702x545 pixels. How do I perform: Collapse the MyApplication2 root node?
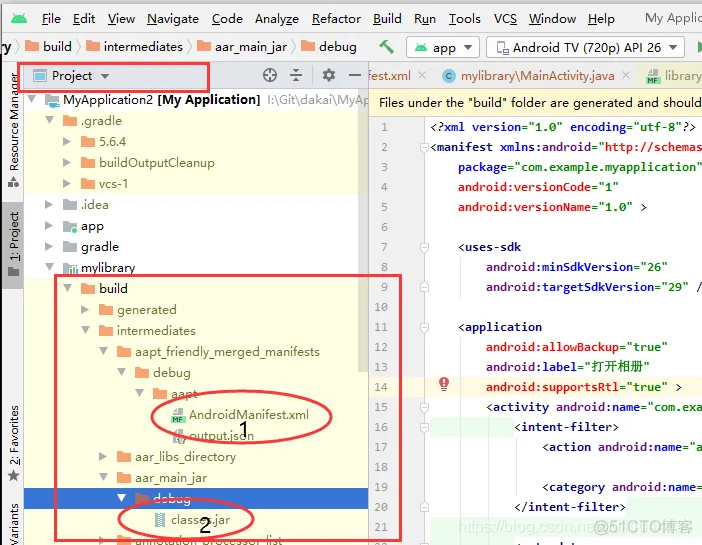tap(32, 99)
